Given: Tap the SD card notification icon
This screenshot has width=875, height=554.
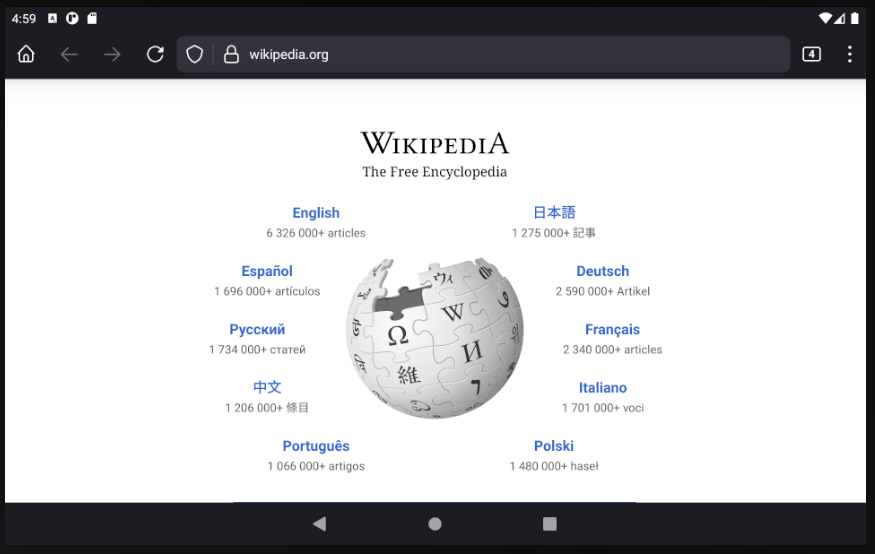Looking at the screenshot, I should tap(92, 18).
